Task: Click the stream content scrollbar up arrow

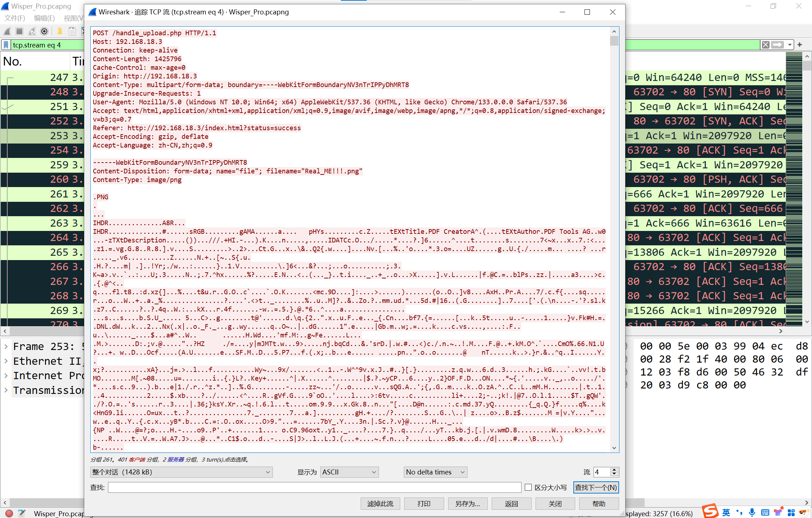Action: (614, 32)
